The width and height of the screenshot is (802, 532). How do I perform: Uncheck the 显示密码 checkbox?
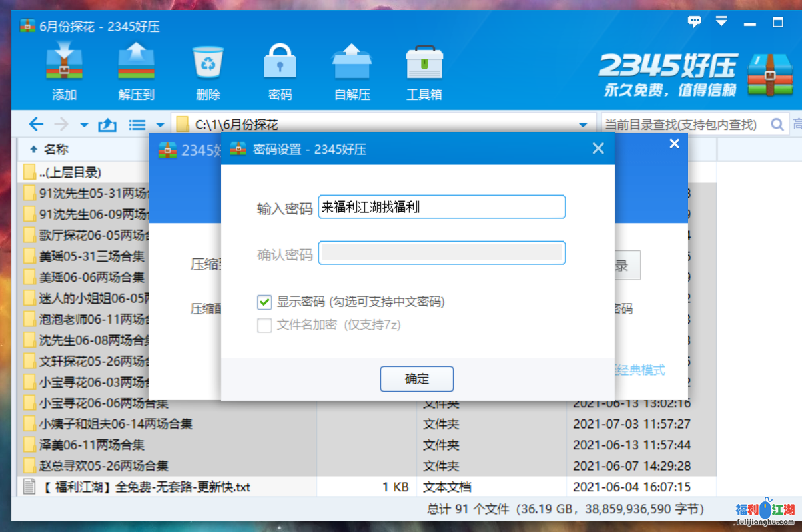pyautogui.click(x=264, y=302)
